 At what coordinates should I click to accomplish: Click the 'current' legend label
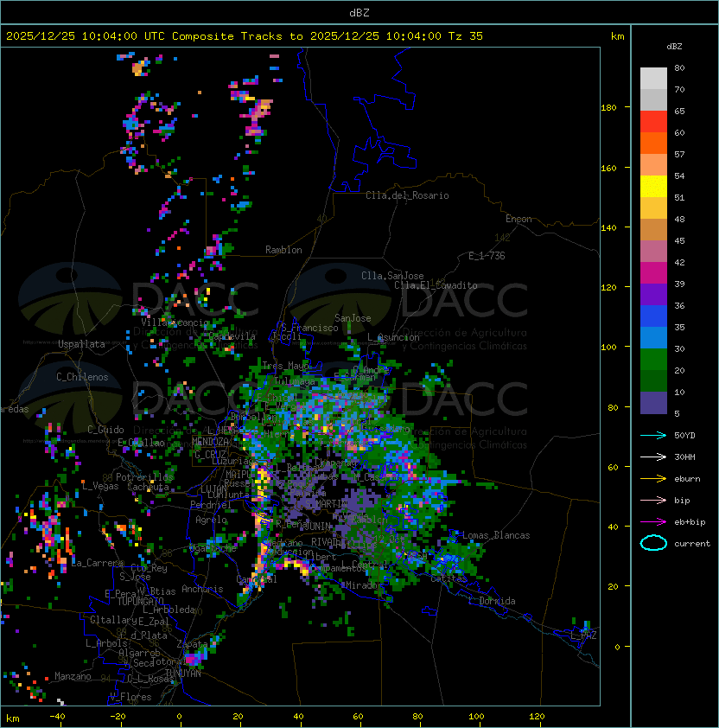click(692, 544)
